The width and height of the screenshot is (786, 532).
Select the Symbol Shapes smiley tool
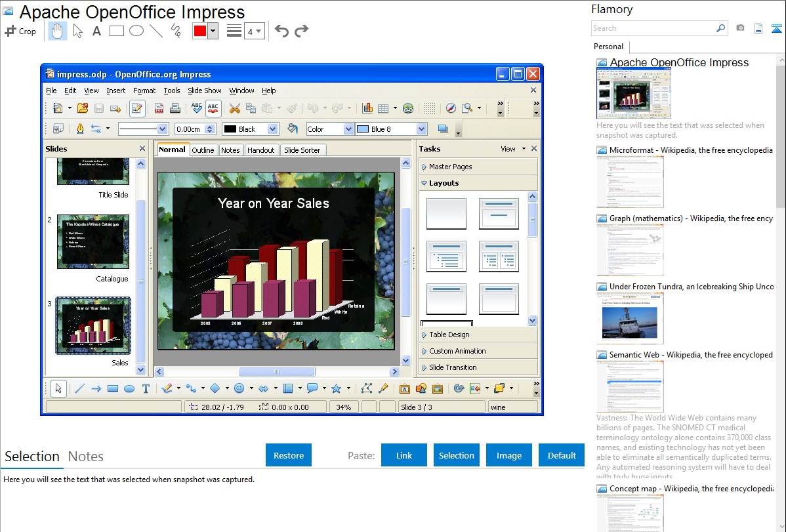[x=239, y=388]
